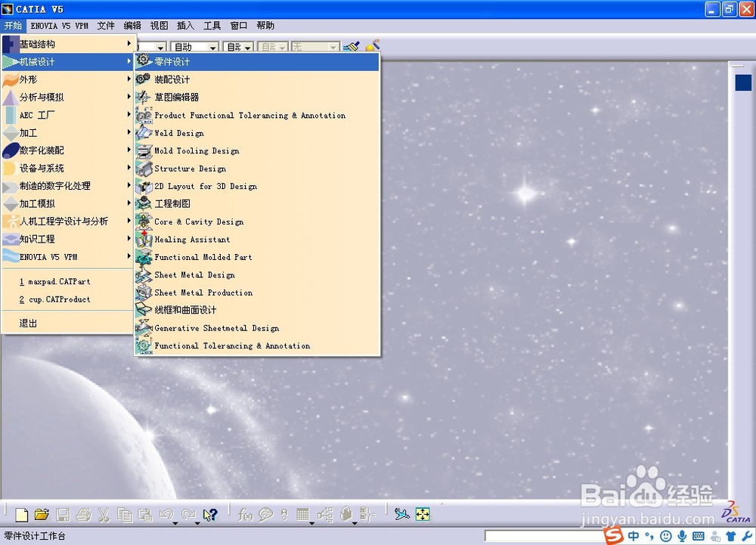Click 退出 to exit CATIA
Image resolution: width=756 pixels, height=545 pixels.
pyautogui.click(x=67, y=324)
